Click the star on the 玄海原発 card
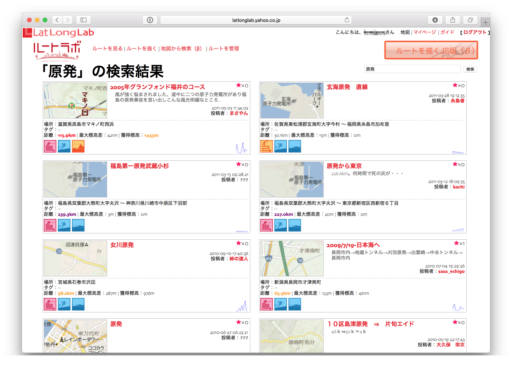 click(x=455, y=85)
